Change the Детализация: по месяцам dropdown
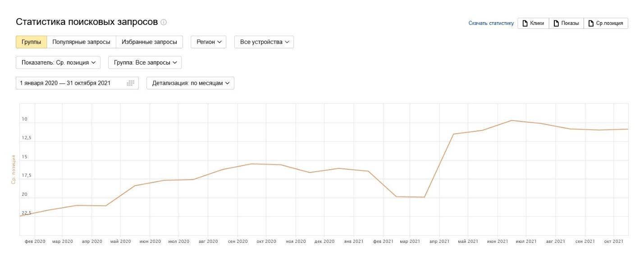Screen dimensions: 644x265 pos(190,83)
